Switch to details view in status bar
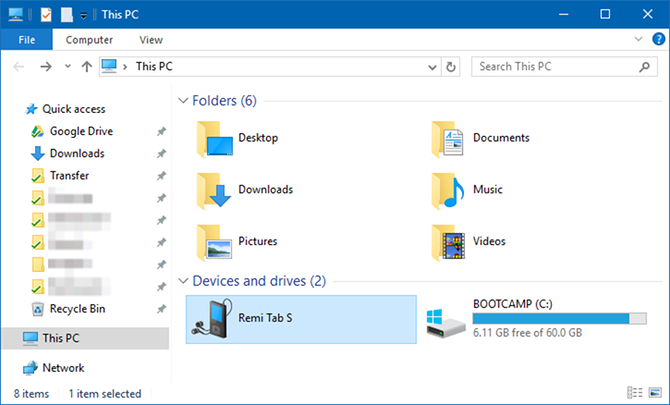This screenshot has height=405, width=670. [635, 392]
